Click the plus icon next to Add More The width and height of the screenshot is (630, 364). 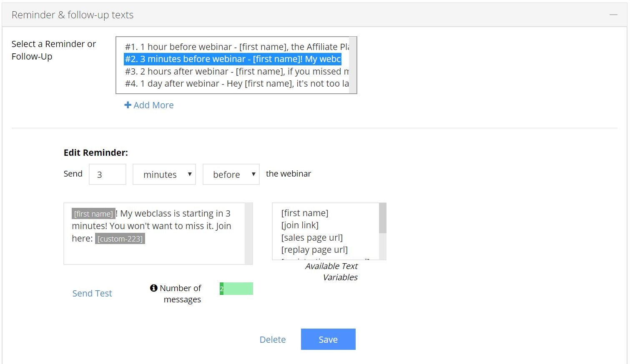point(128,105)
